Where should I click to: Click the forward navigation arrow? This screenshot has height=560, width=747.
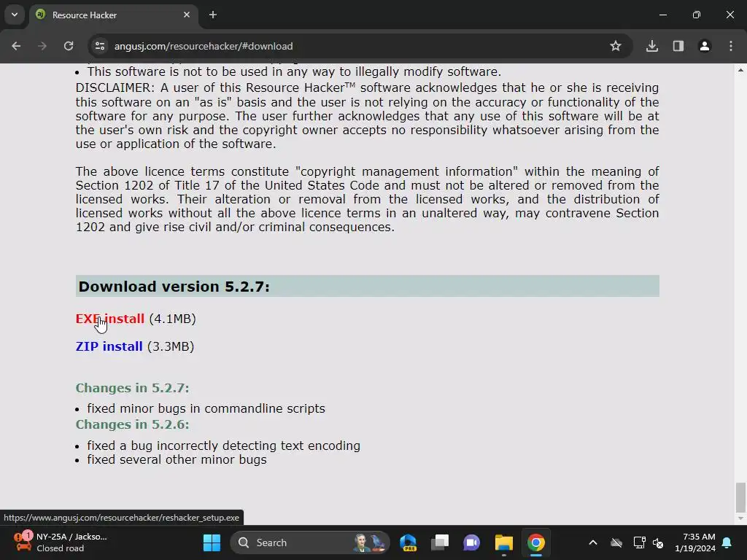click(42, 46)
